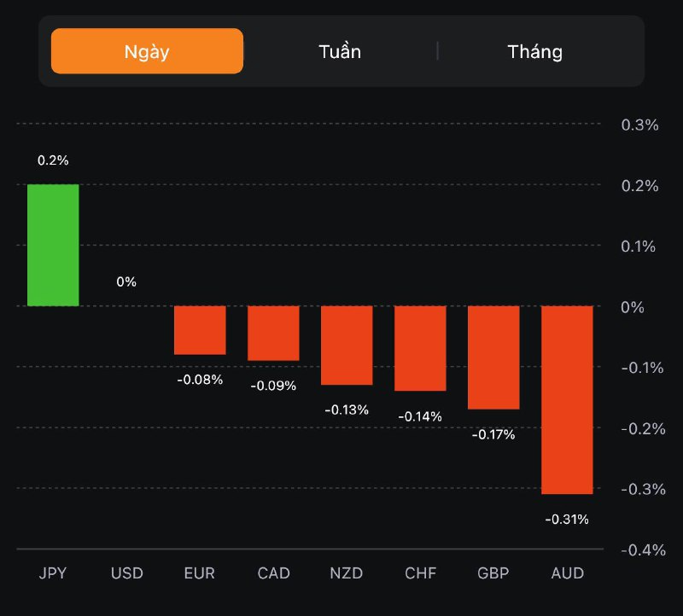The height and width of the screenshot is (616, 683).
Task: Select the NZD currency axis label
Action: (347, 573)
